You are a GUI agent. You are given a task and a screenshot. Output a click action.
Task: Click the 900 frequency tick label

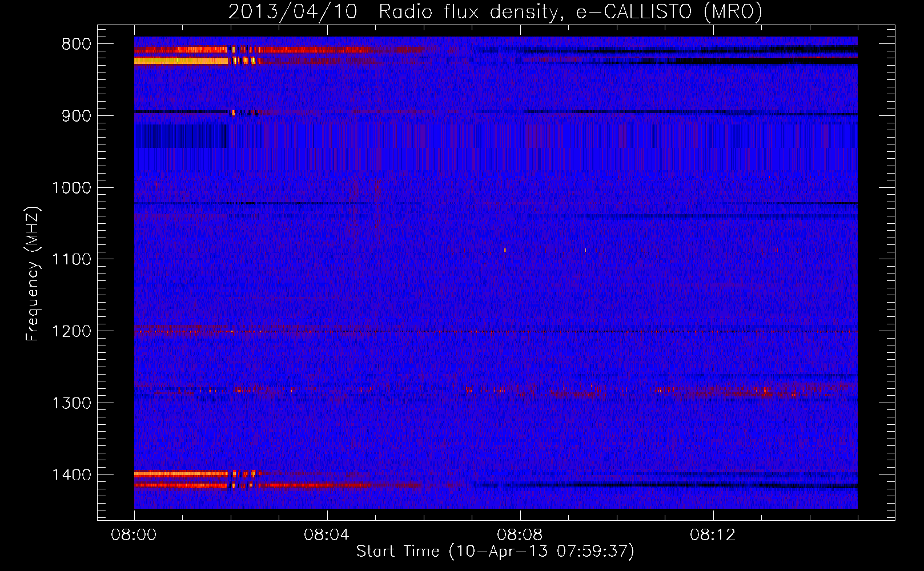[77, 116]
